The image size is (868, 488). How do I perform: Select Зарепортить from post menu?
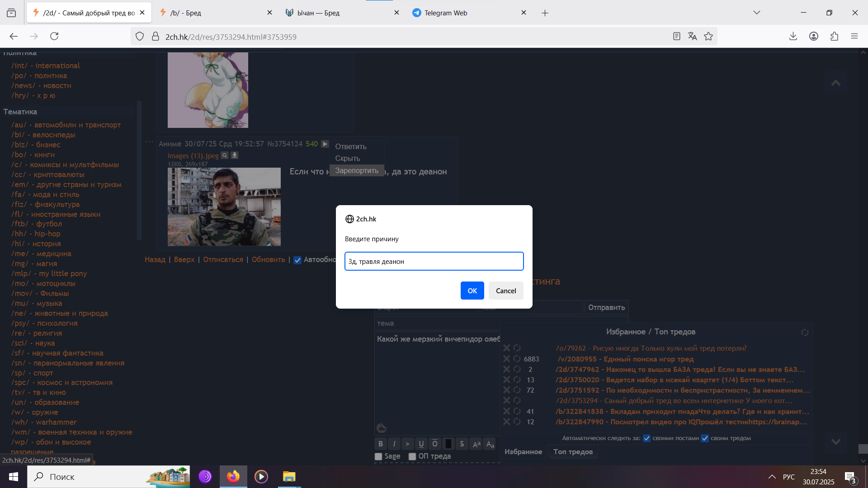tap(357, 170)
